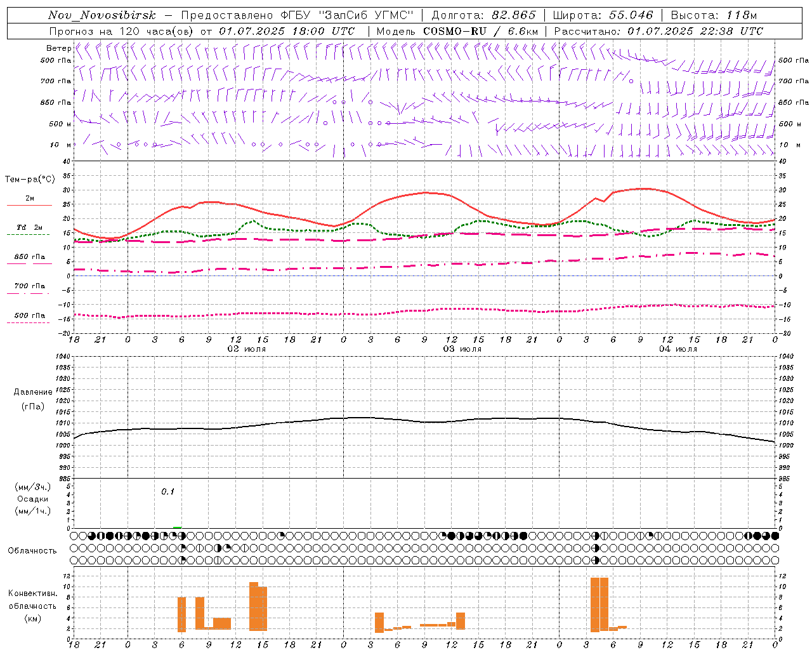
Task: Click the '02 июля' date label
Action: (247, 349)
